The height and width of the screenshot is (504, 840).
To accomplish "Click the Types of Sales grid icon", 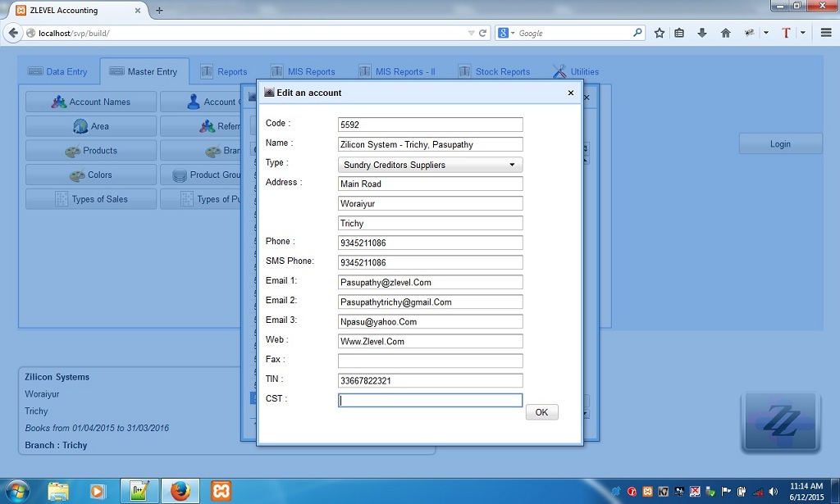I will pyautogui.click(x=63, y=199).
